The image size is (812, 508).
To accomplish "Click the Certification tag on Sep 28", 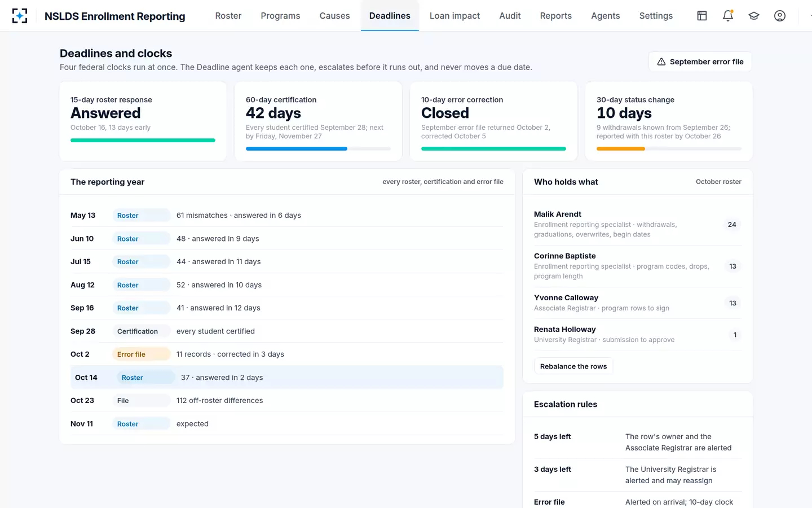I will (141, 331).
